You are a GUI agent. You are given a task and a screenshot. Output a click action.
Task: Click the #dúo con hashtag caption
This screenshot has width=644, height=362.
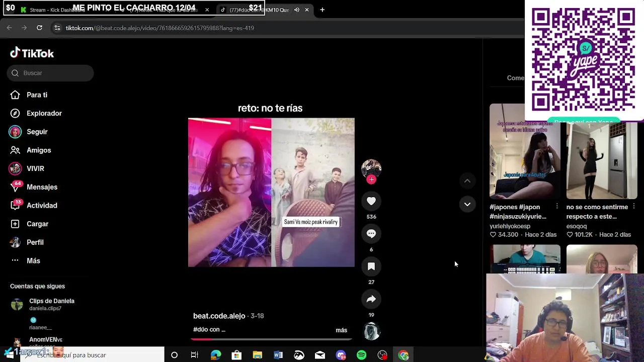point(209,329)
